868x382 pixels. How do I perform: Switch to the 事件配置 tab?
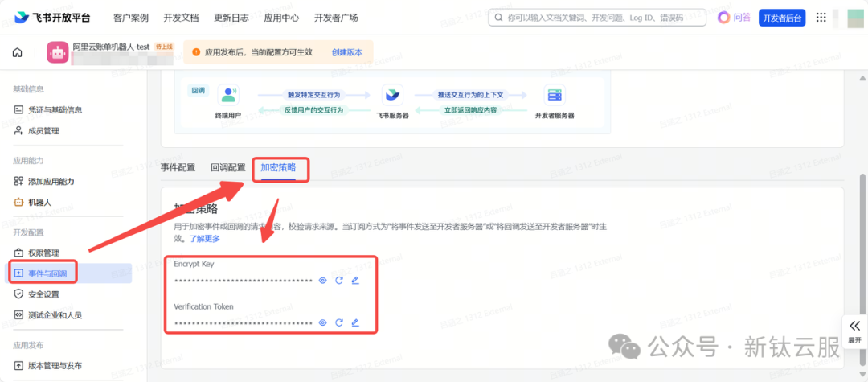point(178,167)
